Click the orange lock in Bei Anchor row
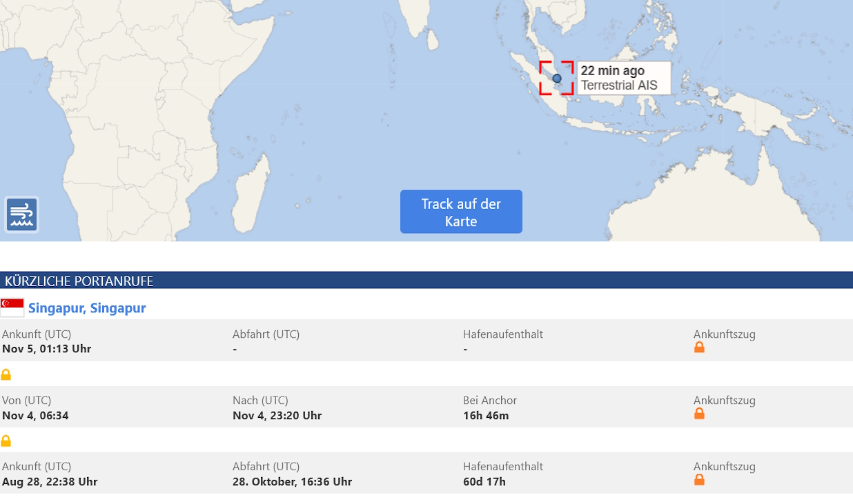The width and height of the screenshot is (853, 504). coord(699,414)
